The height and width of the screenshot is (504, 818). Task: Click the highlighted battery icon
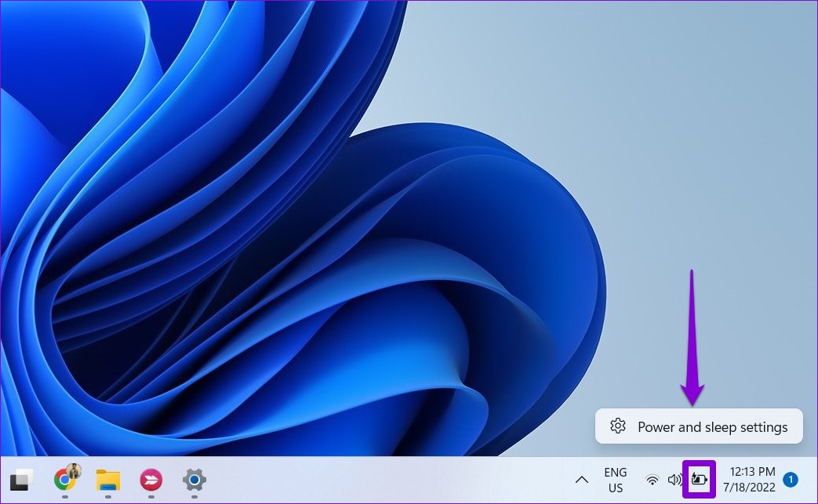[699, 480]
